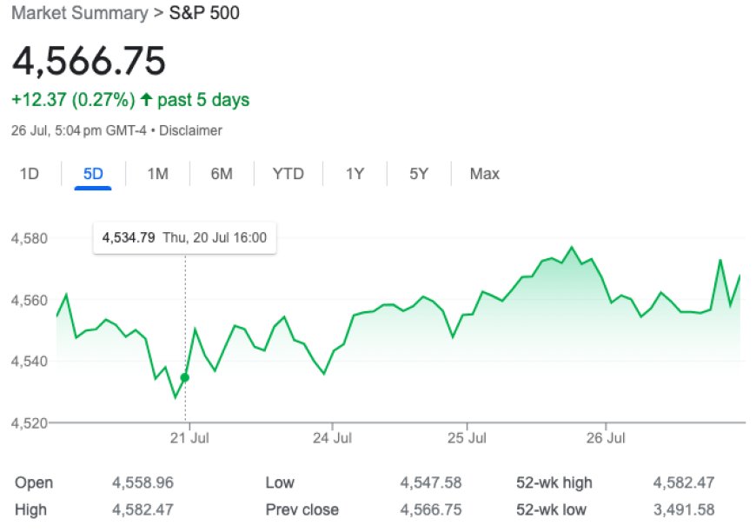Click the Prev close value 4,566.75
Screen dimensions: 756x532
(430, 509)
